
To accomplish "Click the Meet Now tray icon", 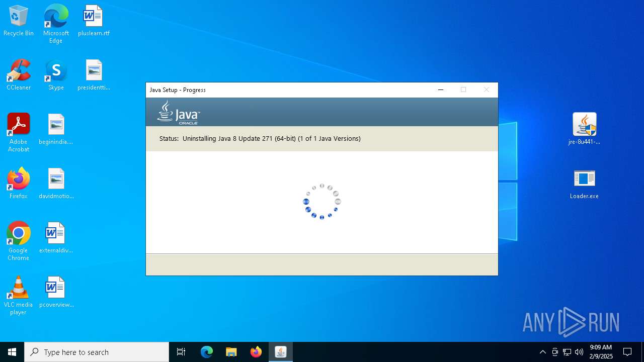I will coord(555,352).
